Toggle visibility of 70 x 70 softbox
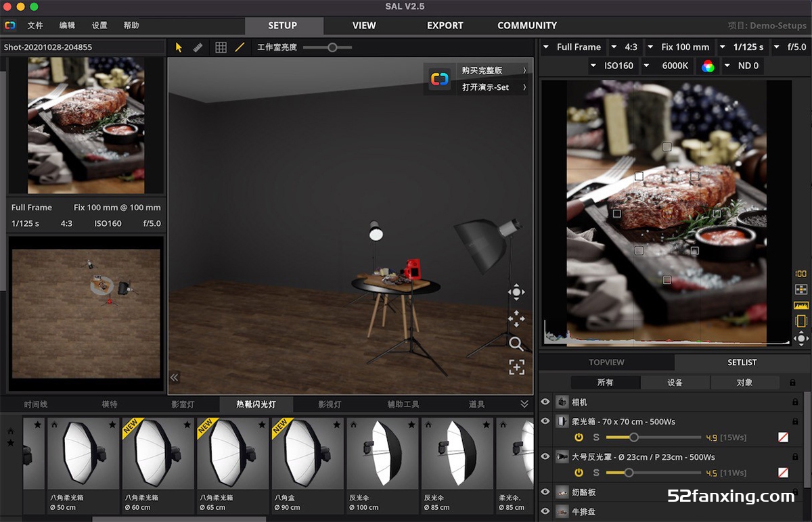Viewport: 812px width, 522px height. 545,421
